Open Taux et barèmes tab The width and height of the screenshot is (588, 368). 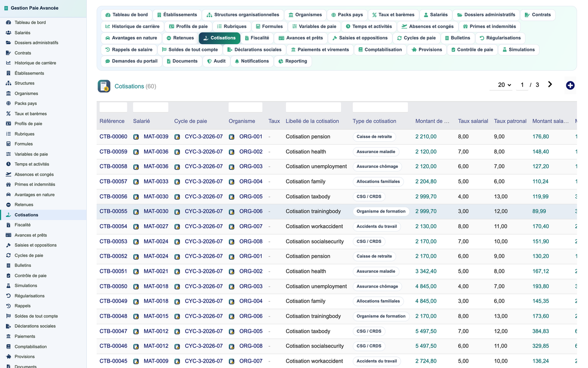click(393, 15)
